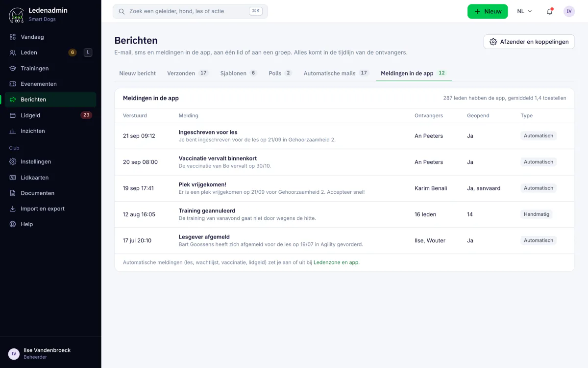
Task: Click recipient Karim Benali
Action: pos(431,188)
